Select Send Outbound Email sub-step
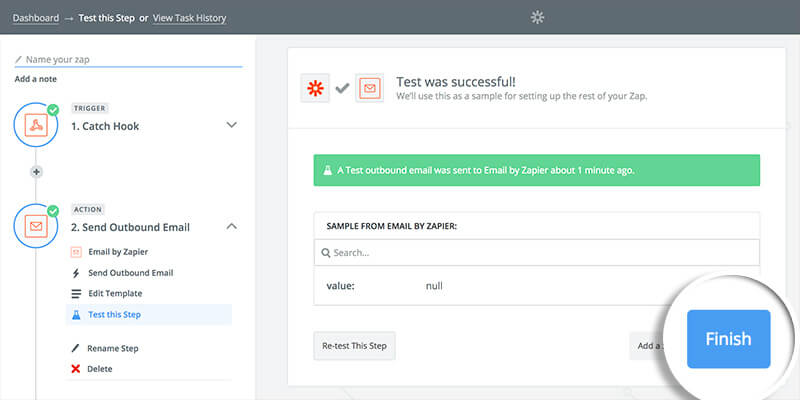This screenshot has height=400, width=800. point(149,273)
